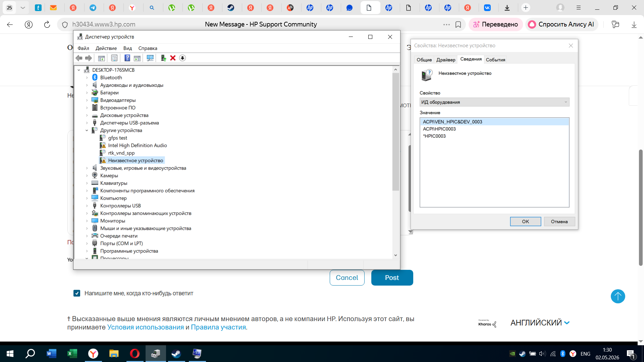Viewport: 644px width, 362px height.
Task: Click the Post button
Action: 392,278
